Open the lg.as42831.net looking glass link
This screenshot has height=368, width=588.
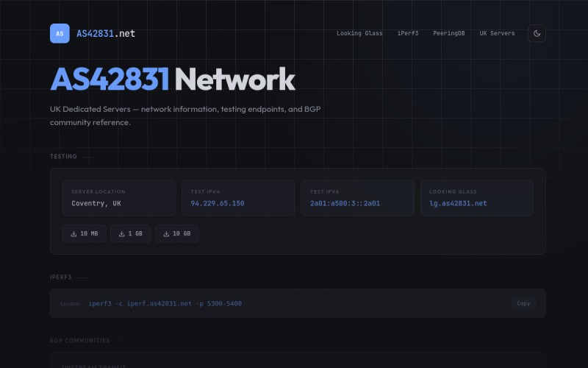pyautogui.click(x=458, y=203)
